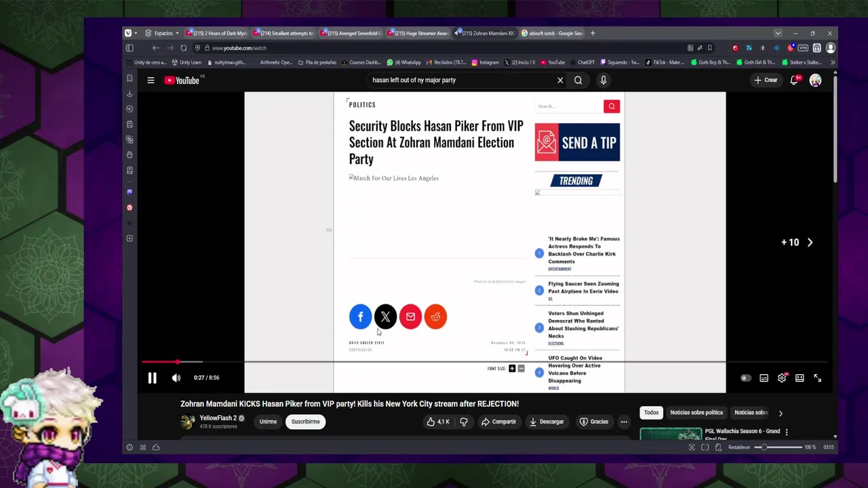Toggle theater mode
Screen dimensions: 868x488
[x=800, y=378]
